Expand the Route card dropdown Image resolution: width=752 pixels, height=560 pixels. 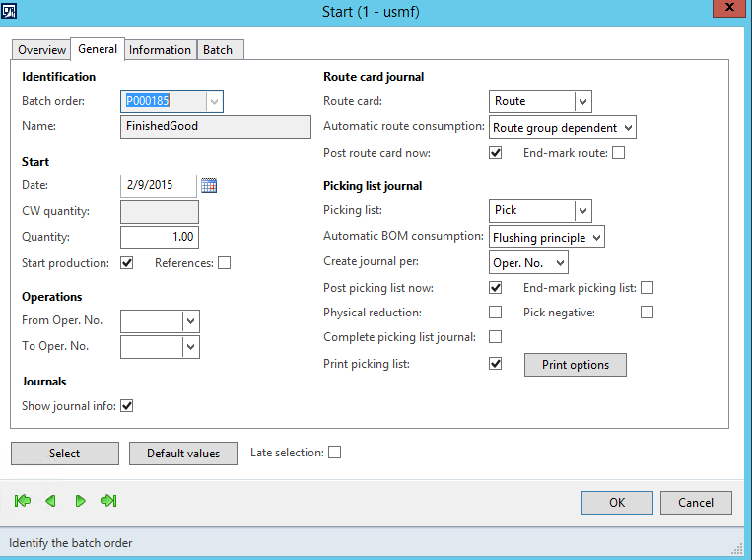point(582,101)
